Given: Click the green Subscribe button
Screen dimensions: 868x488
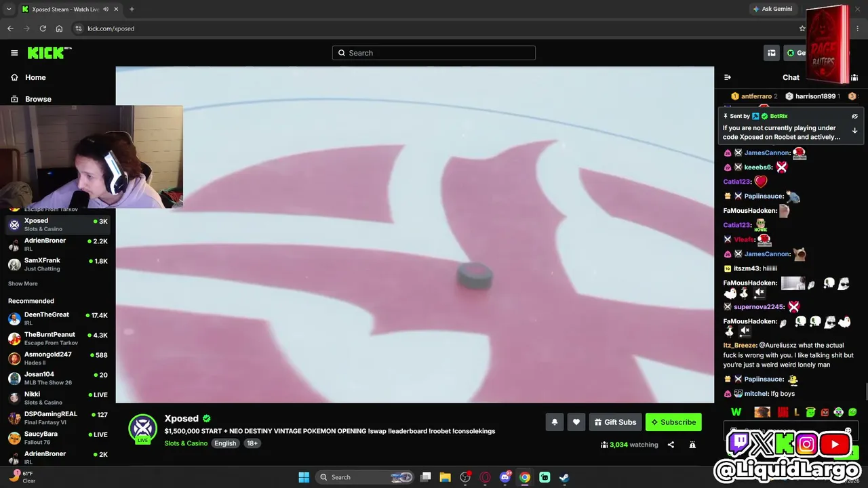Looking at the screenshot, I should point(673,422).
